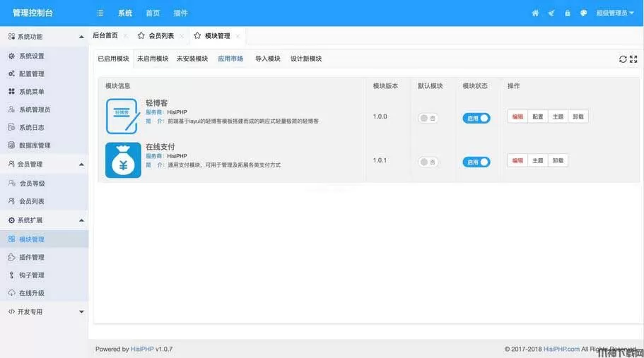Click 编辑 button for 轻博客
644x358 pixels.
[517, 117]
